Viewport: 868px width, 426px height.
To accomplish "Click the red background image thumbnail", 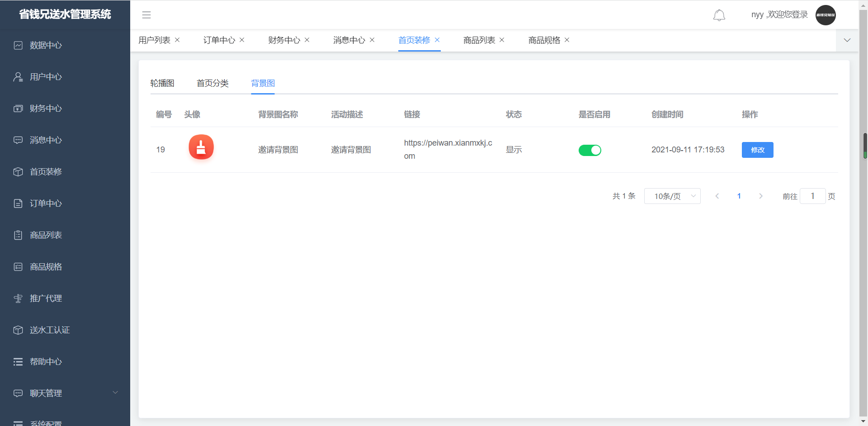I will (201, 147).
